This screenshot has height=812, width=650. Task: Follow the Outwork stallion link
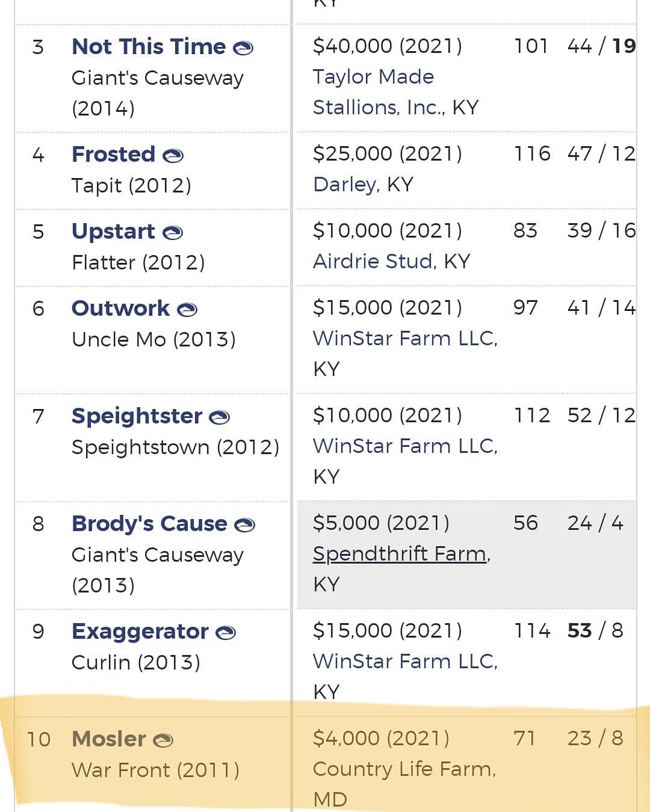click(x=120, y=308)
